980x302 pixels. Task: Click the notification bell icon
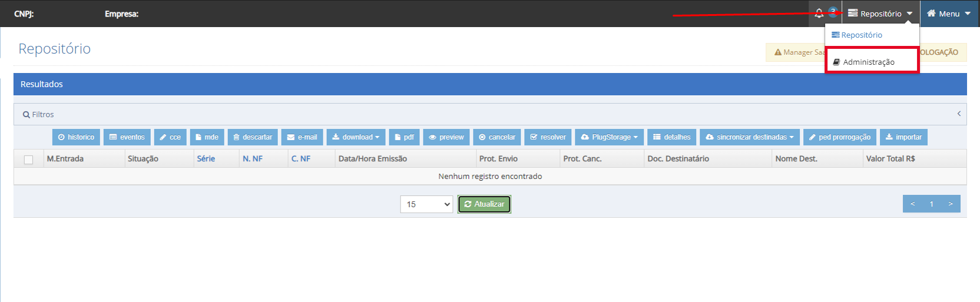click(819, 14)
